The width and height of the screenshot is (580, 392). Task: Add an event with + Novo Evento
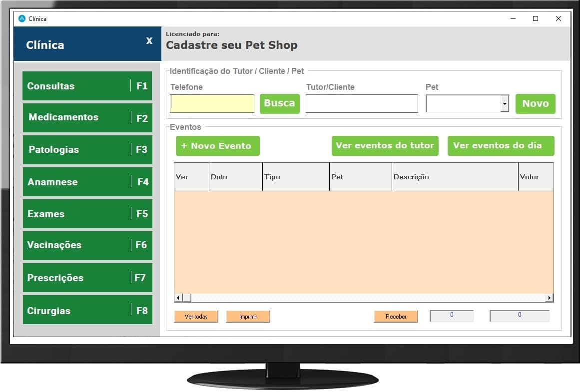tap(217, 146)
